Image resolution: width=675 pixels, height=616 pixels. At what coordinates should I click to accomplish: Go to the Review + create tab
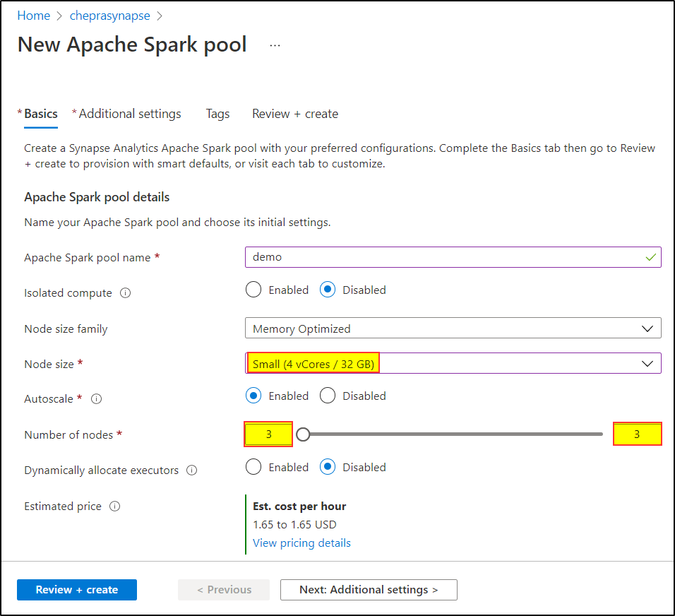295,114
